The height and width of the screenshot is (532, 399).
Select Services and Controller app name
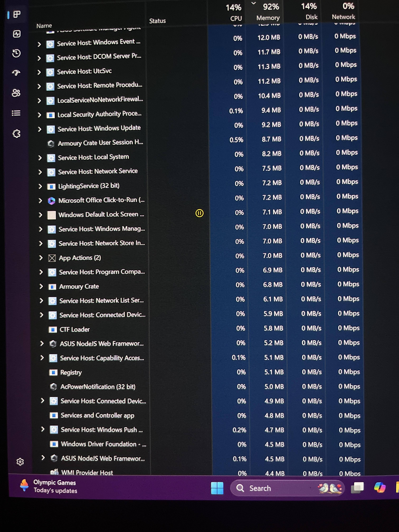click(97, 415)
